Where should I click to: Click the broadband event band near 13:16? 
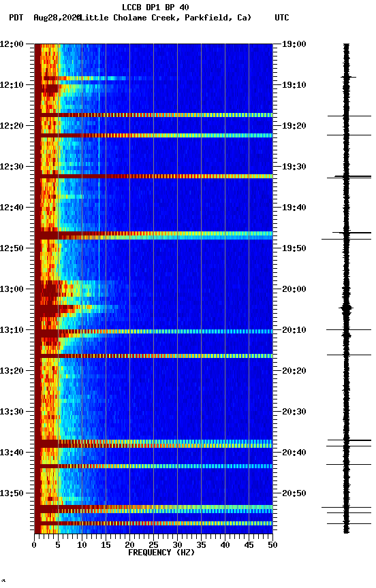tap(153, 356)
